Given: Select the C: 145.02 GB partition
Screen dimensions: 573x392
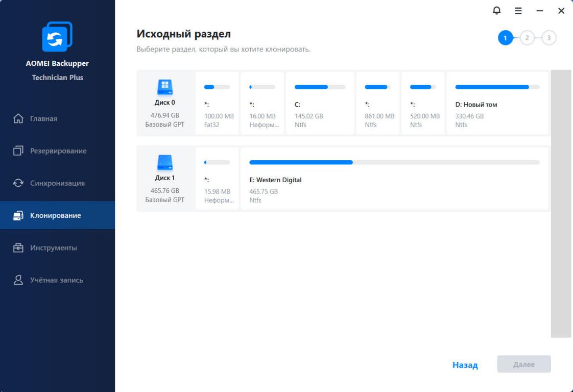Looking at the screenshot, I should click(320, 104).
